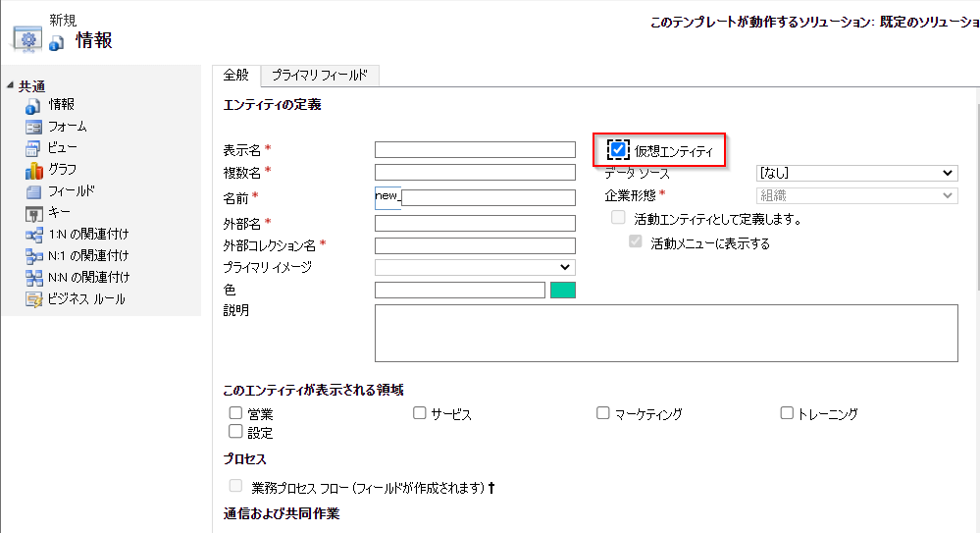Click the N:N の関連付け icon
The image size is (980, 533).
33,278
